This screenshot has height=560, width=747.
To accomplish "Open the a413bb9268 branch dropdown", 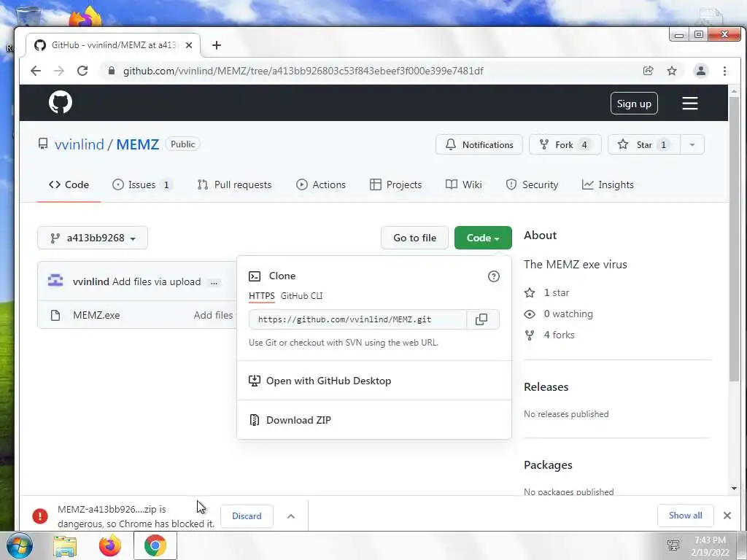I will point(93,238).
